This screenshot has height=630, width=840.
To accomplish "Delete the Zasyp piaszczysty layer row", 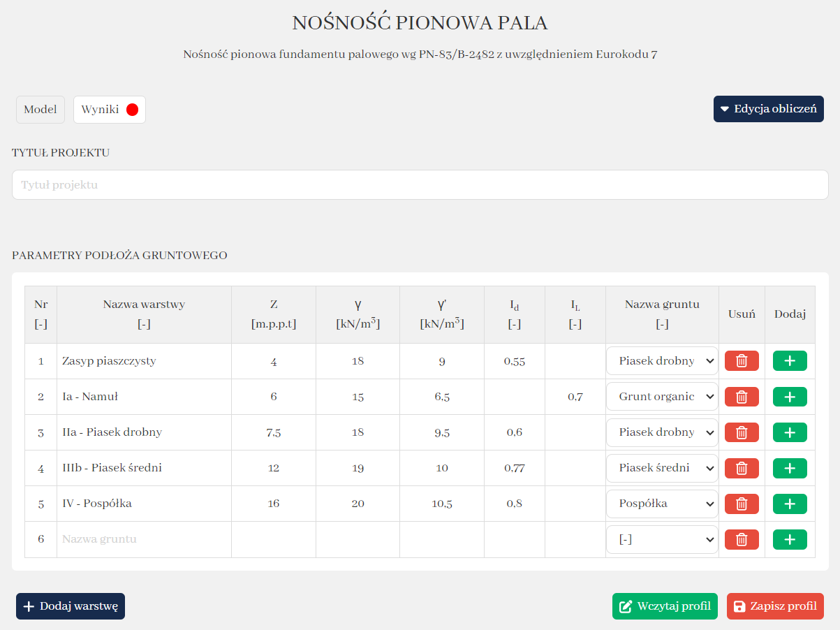I will click(742, 361).
